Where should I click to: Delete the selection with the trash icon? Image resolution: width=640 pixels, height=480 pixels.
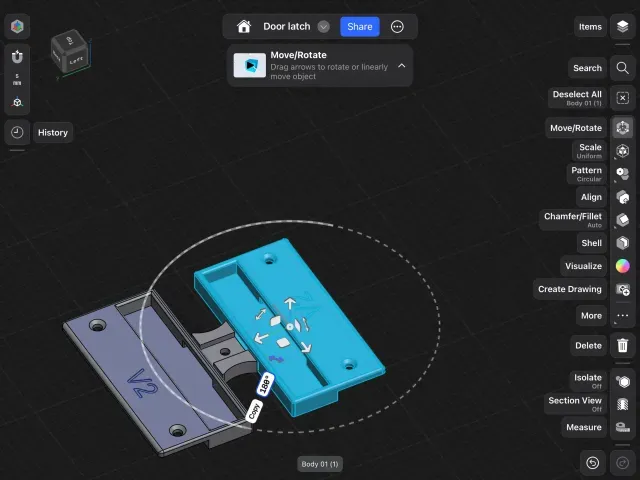tap(622, 345)
